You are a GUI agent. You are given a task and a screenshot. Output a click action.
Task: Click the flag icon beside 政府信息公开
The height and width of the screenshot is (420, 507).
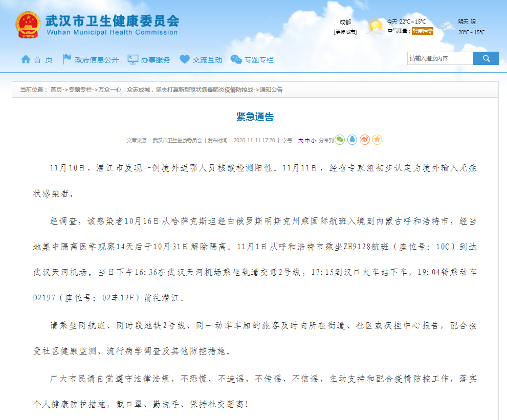67,59
